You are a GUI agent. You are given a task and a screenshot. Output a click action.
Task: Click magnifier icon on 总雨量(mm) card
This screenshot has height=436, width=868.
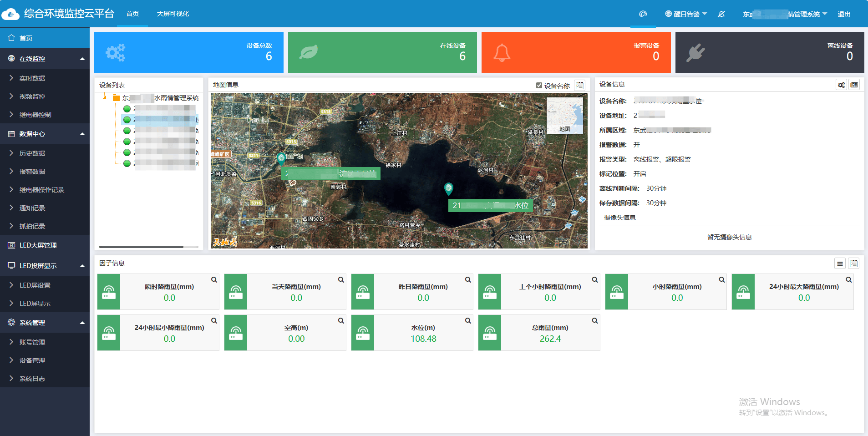click(594, 321)
